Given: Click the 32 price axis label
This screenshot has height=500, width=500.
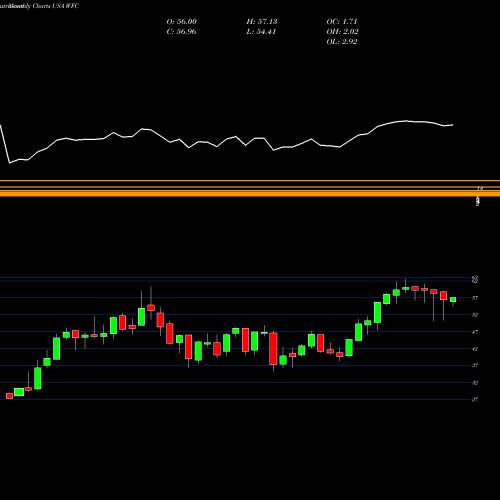Looking at the screenshot, I should click(475, 383).
